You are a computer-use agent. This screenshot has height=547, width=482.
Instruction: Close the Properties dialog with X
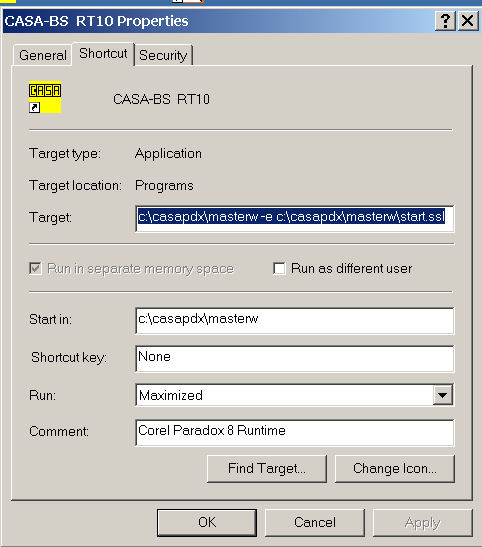click(x=468, y=21)
